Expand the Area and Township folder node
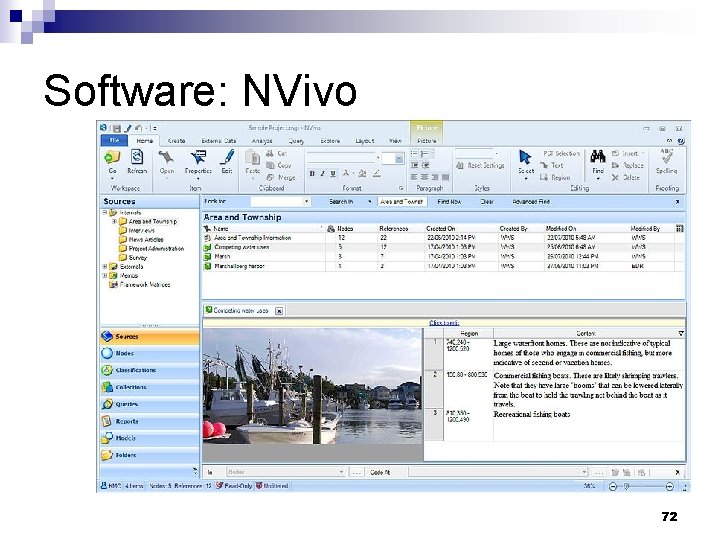The width and height of the screenshot is (720, 540). [114, 221]
